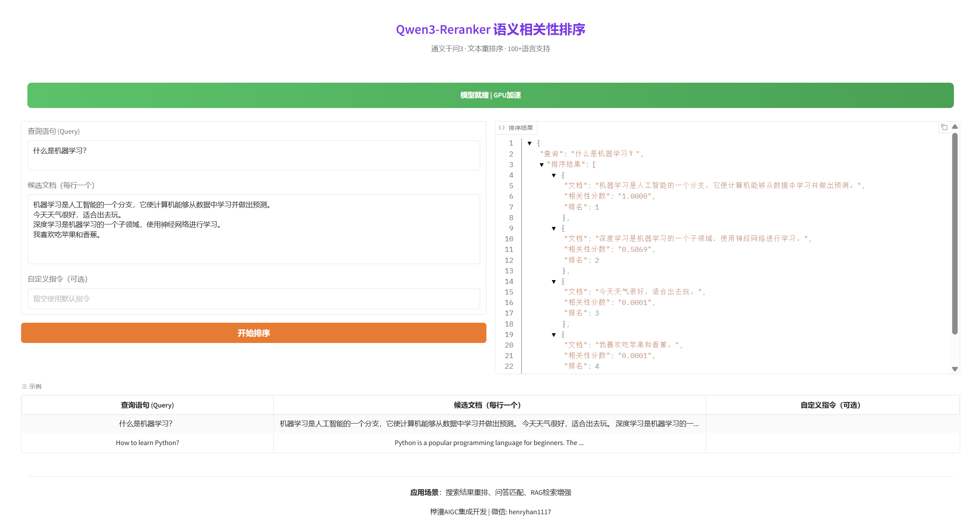Collapse the 排序结果 array on line 3
The image size is (980, 529).
click(542, 165)
